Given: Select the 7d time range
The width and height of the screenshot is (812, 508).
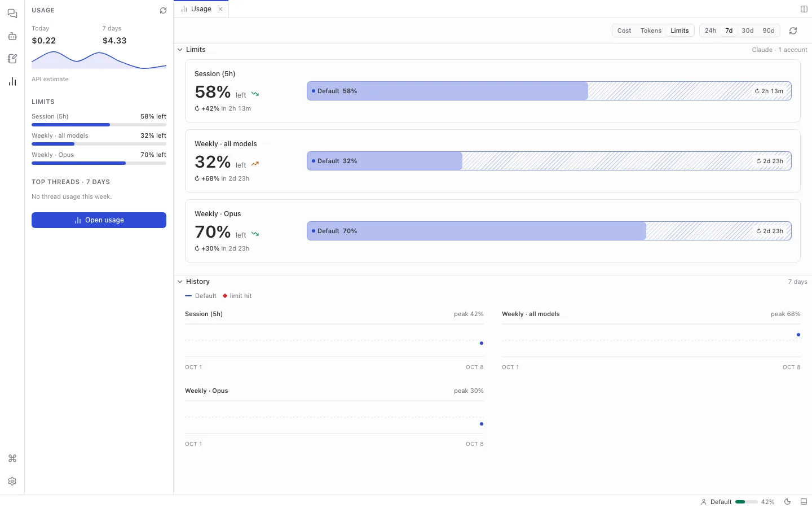Looking at the screenshot, I should click(x=729, y=30).
